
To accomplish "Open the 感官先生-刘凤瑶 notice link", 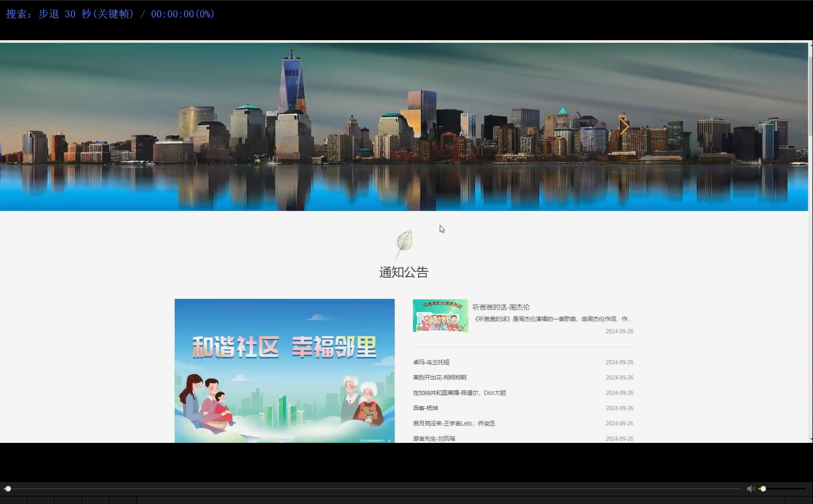I will click(x=434, y=439).
